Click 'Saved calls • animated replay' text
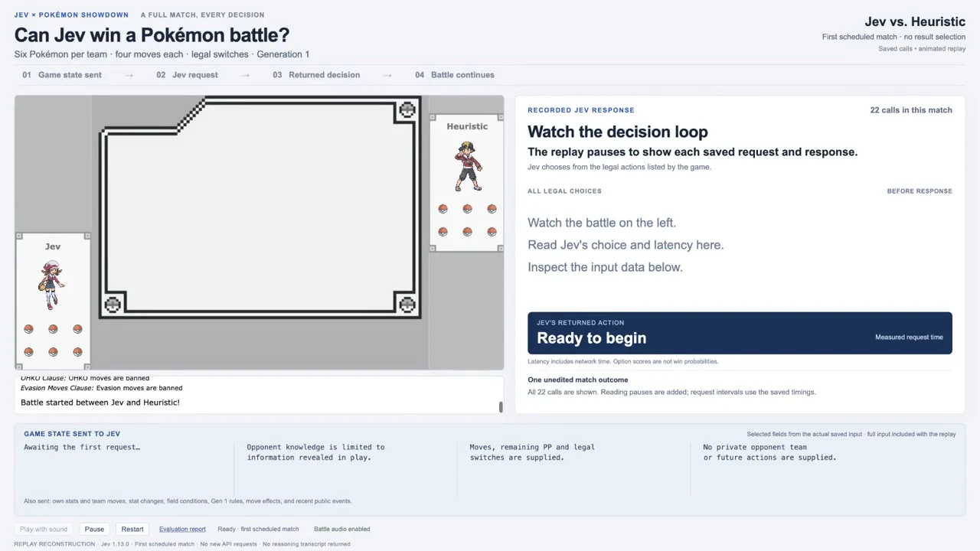The width and height of the screenshot is (980, 551). click(x=922, y=49)
